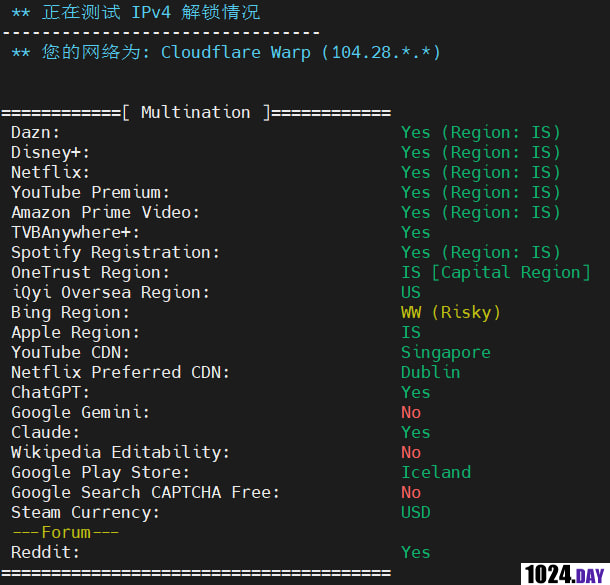
Task: Click the IS [Capital Region] result
Action: click(496, 272)
